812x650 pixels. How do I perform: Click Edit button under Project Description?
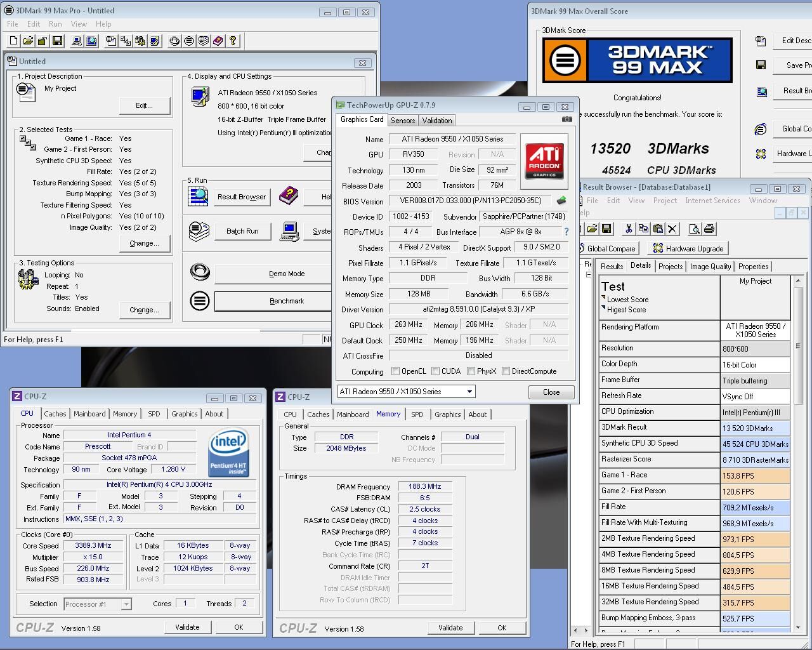(x=144, y=105)
